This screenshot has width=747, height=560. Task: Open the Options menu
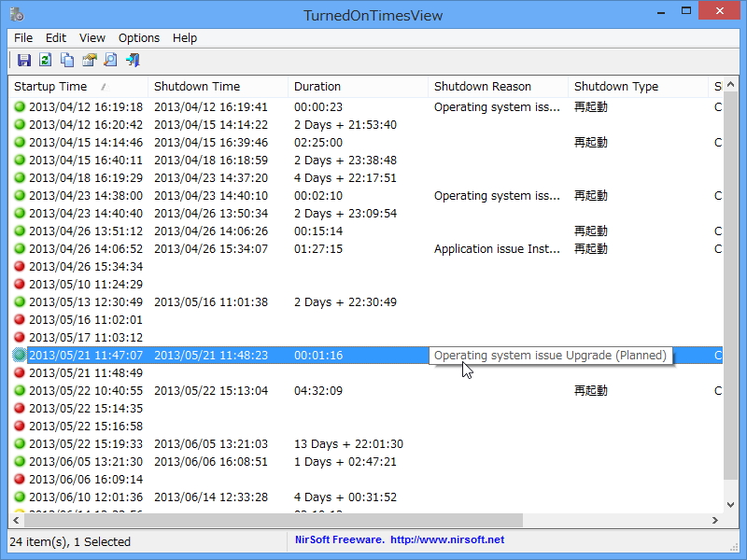[x=138, y=38]
